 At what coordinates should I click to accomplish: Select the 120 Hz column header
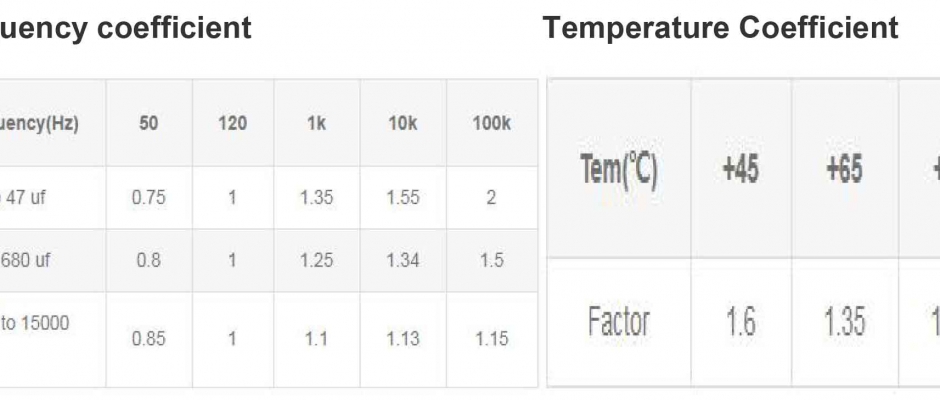(x=232, y=124)
